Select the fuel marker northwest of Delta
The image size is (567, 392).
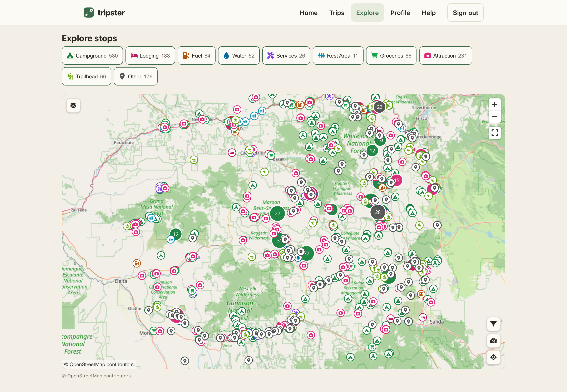[137, 264]
